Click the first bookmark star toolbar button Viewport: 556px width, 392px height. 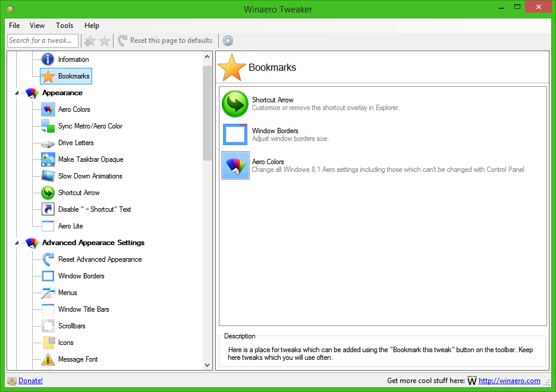coord(90,41)
